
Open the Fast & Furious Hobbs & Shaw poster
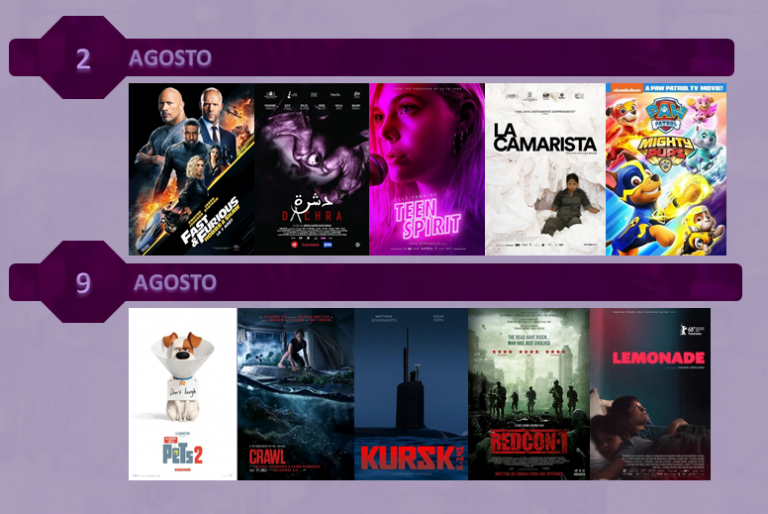point(192,169)
